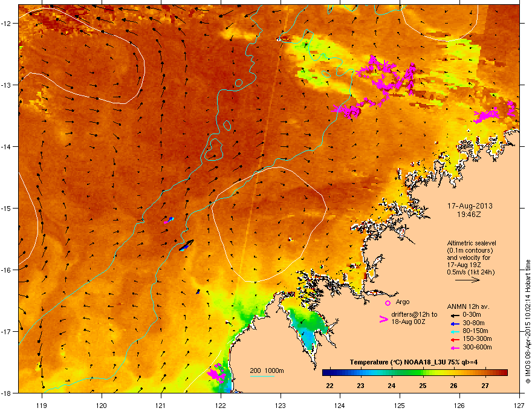
Task: Click the 300-600m depth label
Action: coord(477,348)
